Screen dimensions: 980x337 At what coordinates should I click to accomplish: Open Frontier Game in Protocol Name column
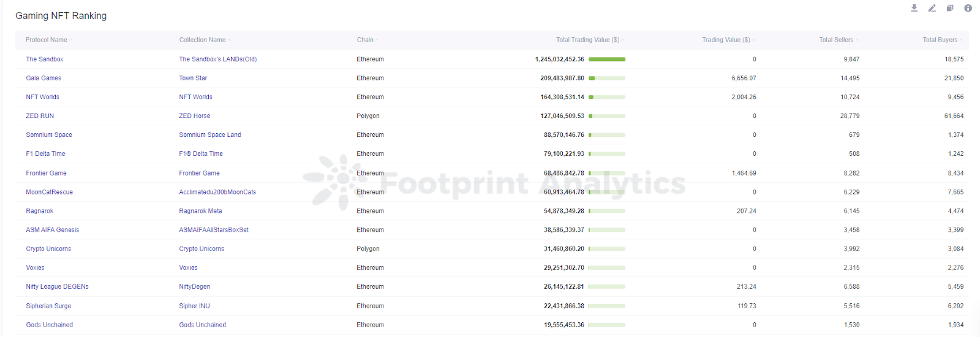[47, 174]
